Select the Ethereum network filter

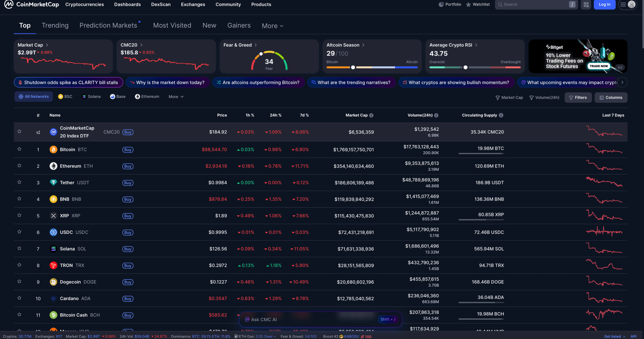coord(138,96)
